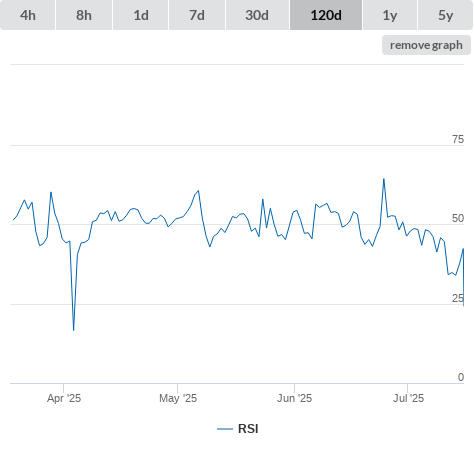474x455 pixels.
Task: Select the 4h time range tab
Action: click(x=28, y=15)
